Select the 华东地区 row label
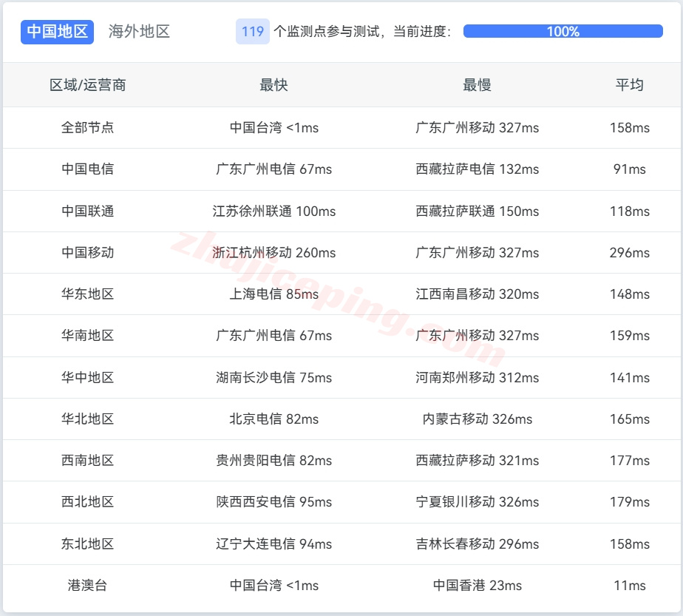The width and height of the screenshot is (683, 616). 87,294
